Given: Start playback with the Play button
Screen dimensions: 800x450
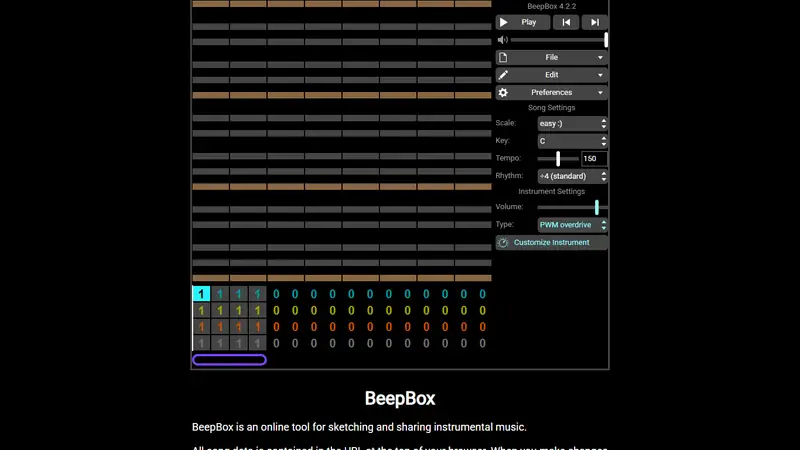Looking at the screenshot, I should [x=522, y=22].
